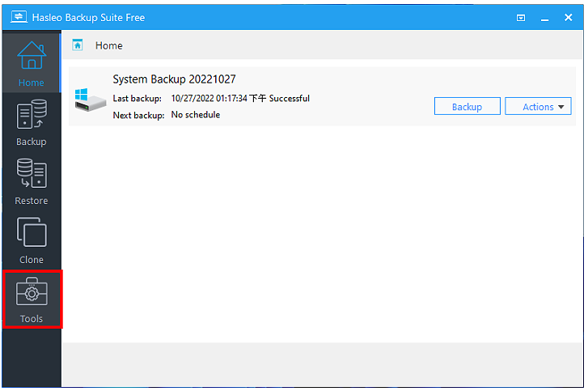Minimize the Hasleo Backup Suite window
This screenshot has width=588, height=391.
coord(545,18)
